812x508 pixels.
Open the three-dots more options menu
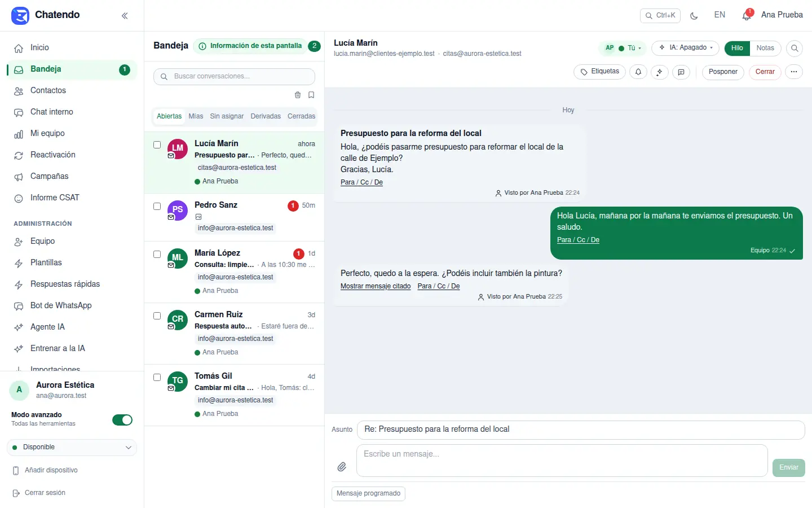point(794,72)
